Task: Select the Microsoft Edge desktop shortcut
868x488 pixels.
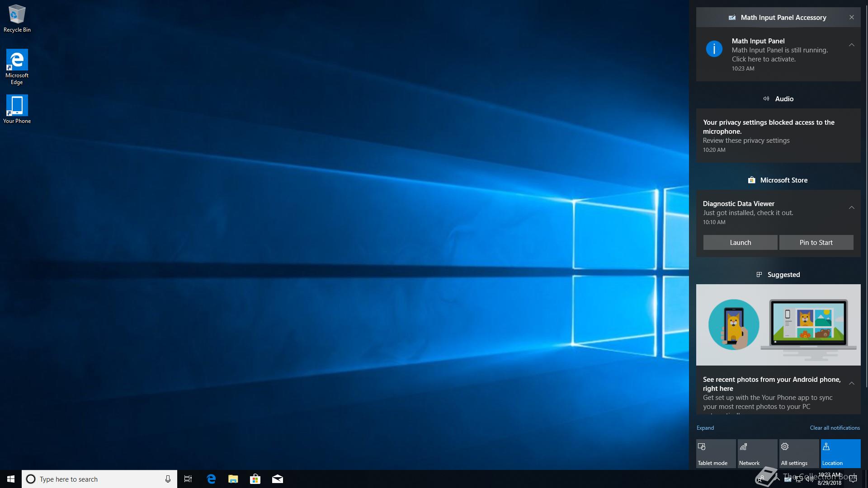Action: (17, 67)
